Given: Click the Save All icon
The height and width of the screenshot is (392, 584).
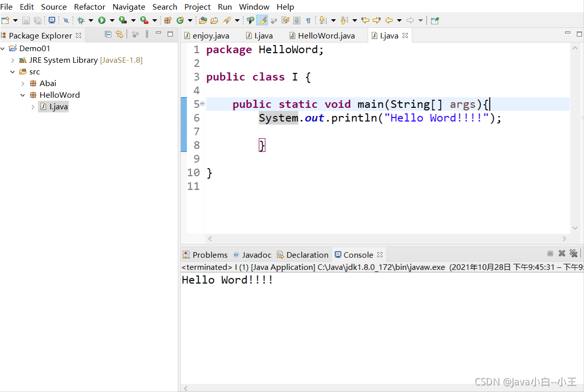Looking at the screenshot, I should coord(37,20).
